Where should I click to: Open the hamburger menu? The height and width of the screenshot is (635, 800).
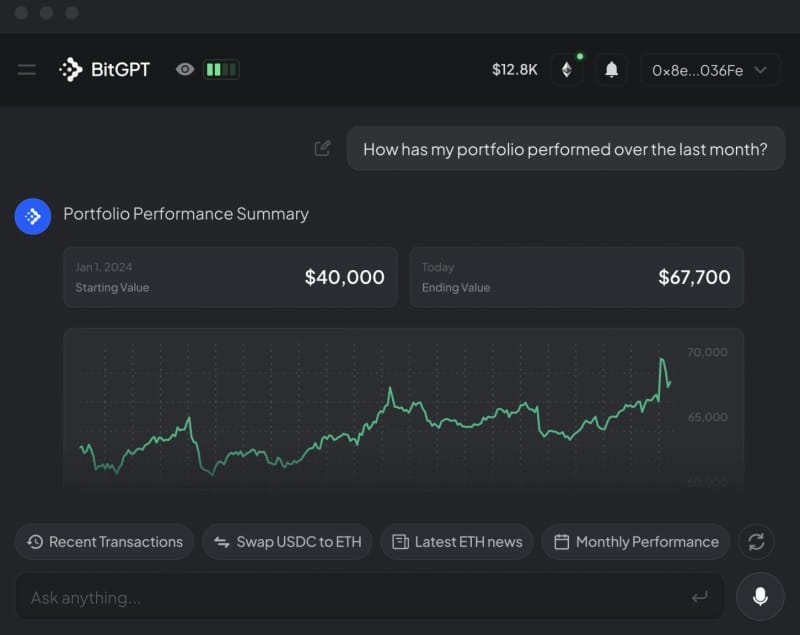(x=26, y=69)
